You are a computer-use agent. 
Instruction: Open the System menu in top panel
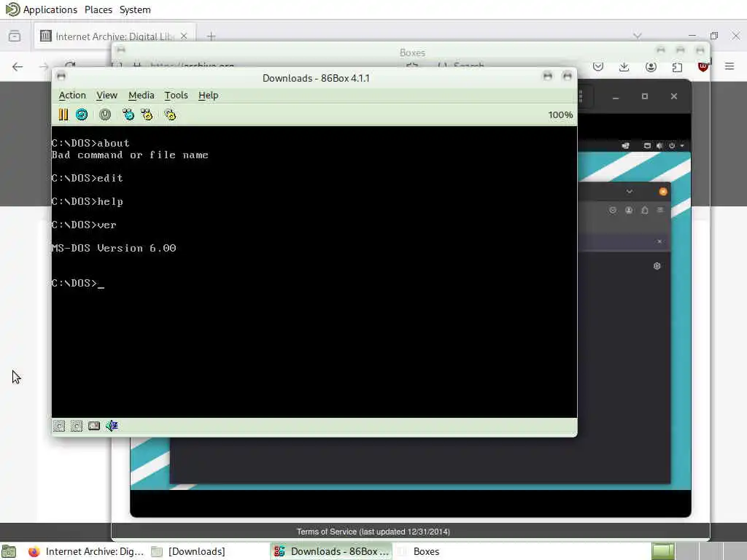click(135, 9)
